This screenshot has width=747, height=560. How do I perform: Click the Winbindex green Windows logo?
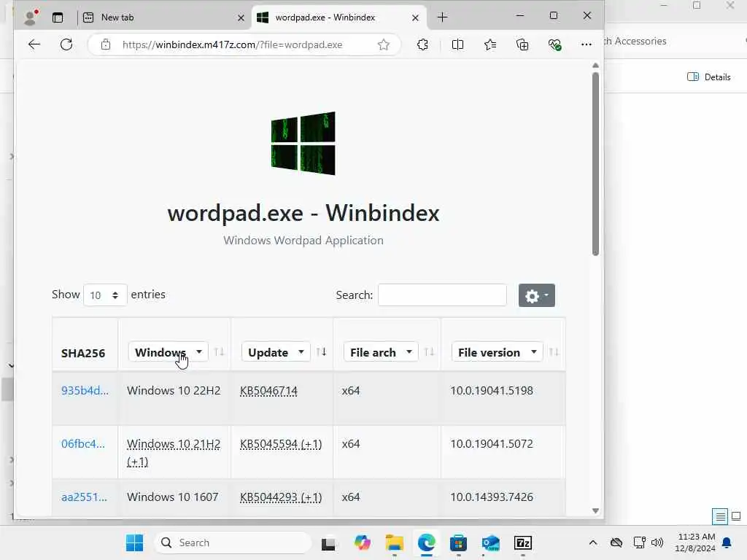click(x=303, y=144)
